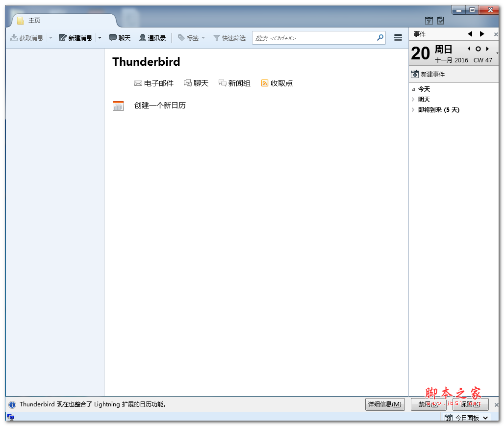Set up a Feeds (收取点) account
Screen dimensions: 504x426
click(x=277, y=83)
